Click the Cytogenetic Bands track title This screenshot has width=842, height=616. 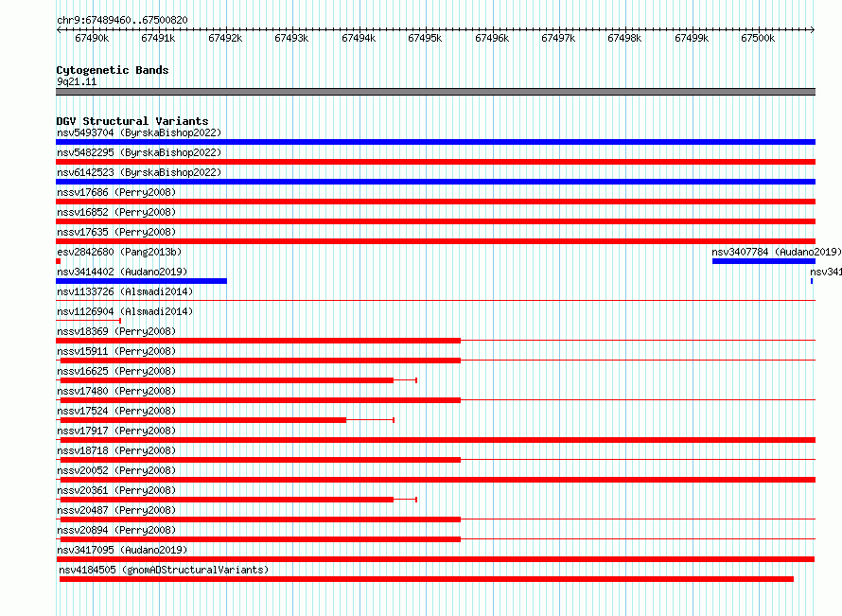[x=113, y=70]
